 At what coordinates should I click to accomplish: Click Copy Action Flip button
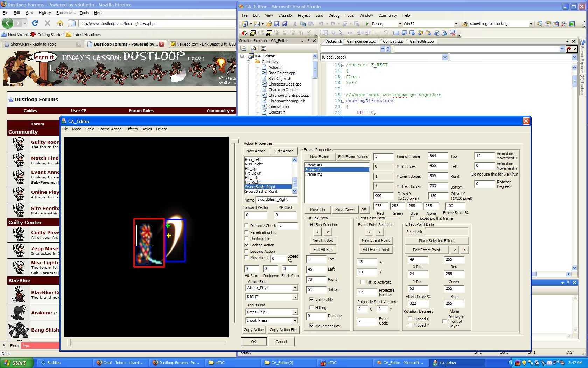tap(283, 330)
